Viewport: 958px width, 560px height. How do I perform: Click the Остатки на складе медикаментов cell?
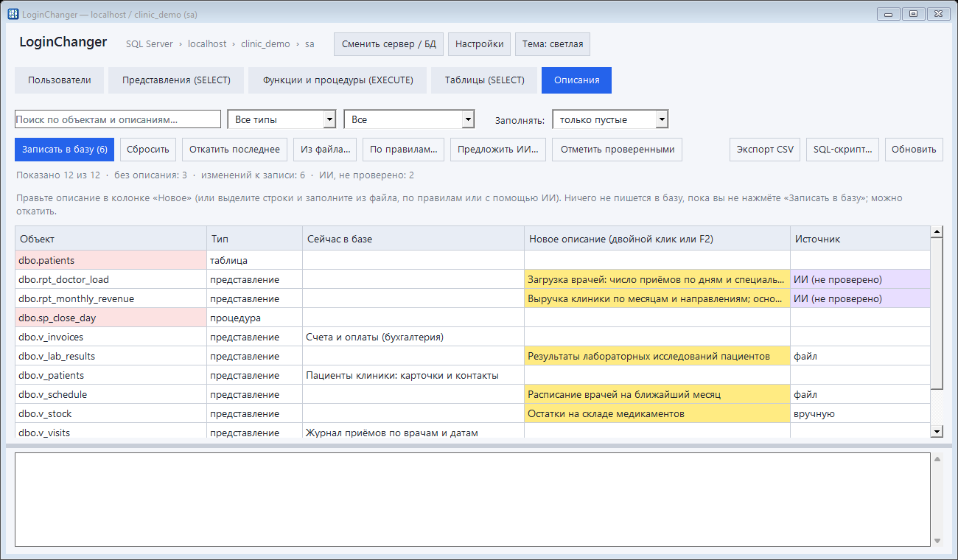(x=657, y=413)
